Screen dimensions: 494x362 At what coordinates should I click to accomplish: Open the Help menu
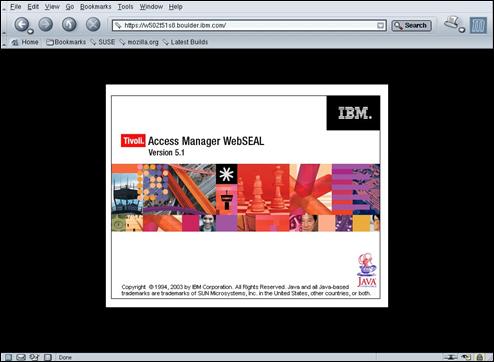(x=175, y=7)
